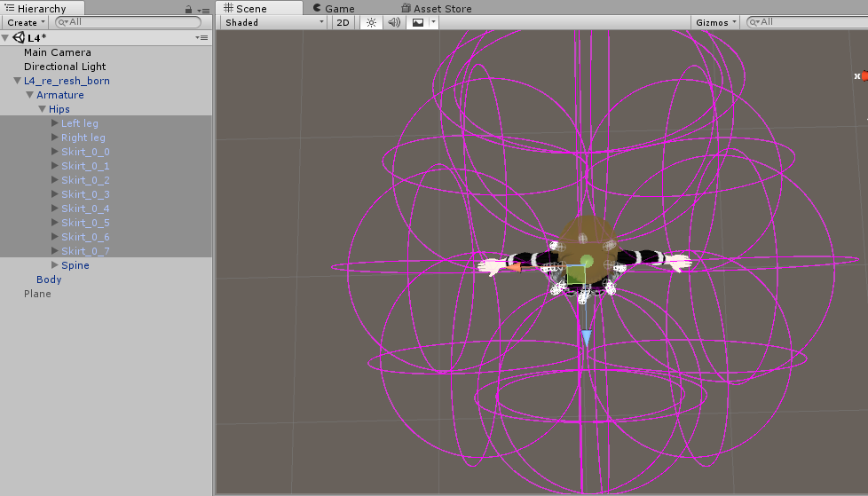Expand the Skirt_0_2 node
The image size is (868, 496).
click(x=55, y=180)
